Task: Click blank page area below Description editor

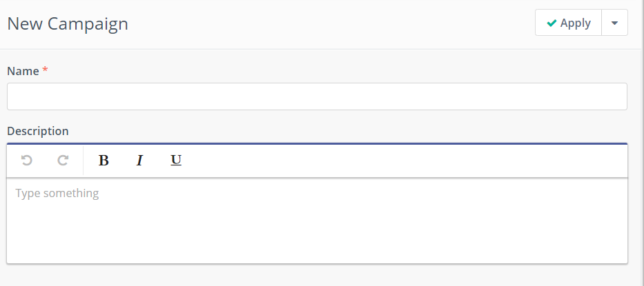Action: click(317, 276)
